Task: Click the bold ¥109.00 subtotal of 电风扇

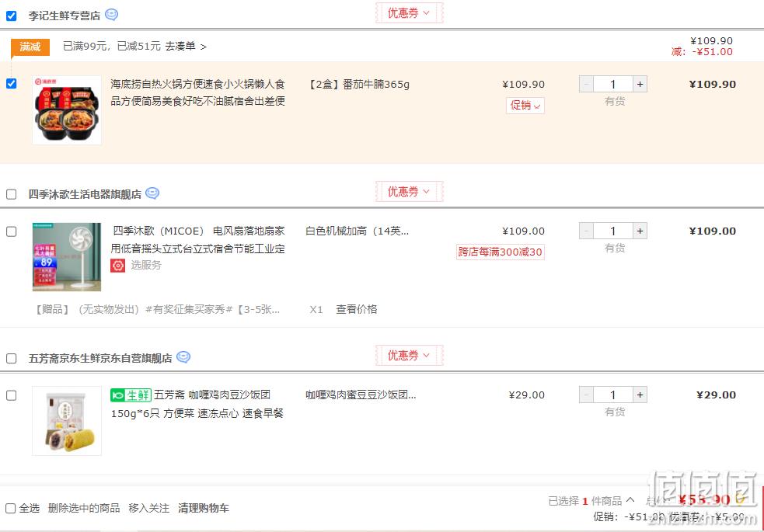Action: click(713, 231)
